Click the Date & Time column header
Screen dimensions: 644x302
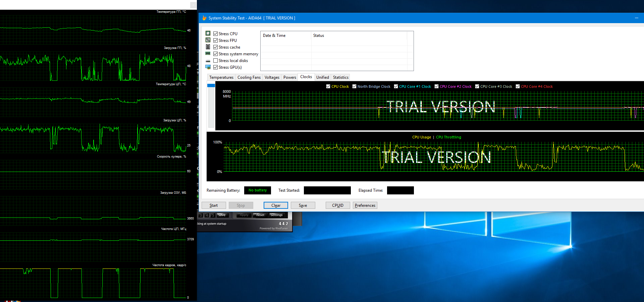[274, 36]
